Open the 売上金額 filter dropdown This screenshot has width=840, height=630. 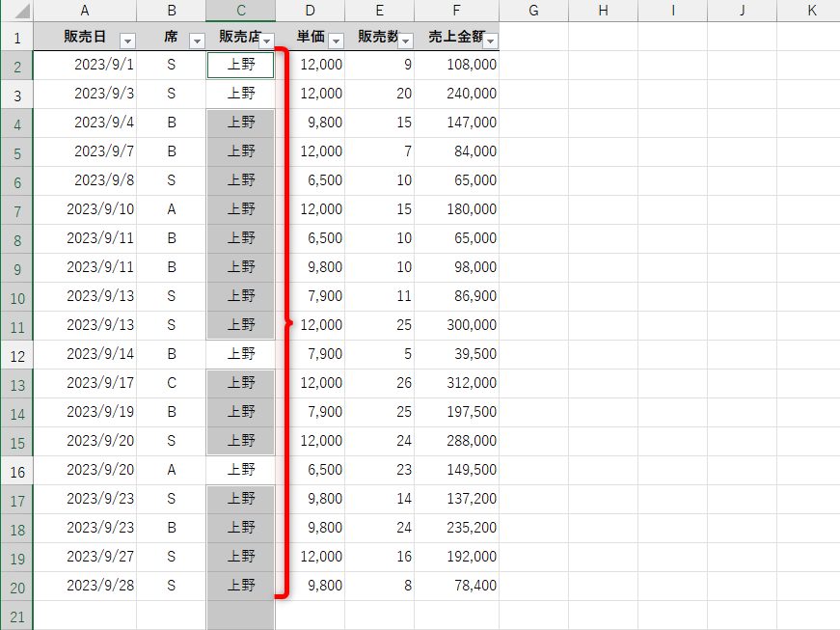pos(490,41)
